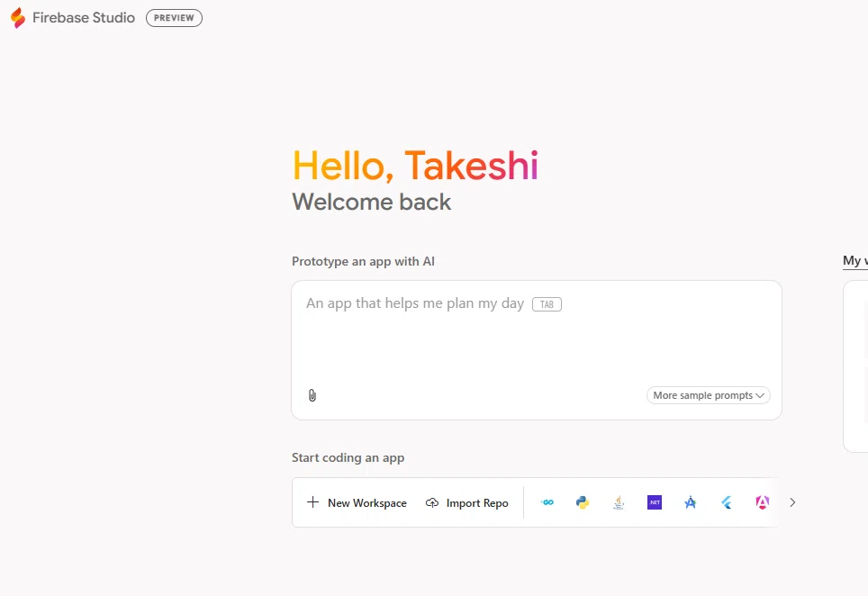Choose the Angular template icon

tap(763, 502)
